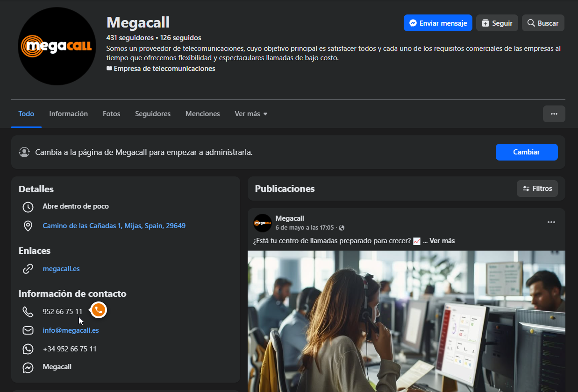Image resolution: width=578 pixels, height=392 pixels.
Task: Click 431 seguidores follower count
Action: 130,38
